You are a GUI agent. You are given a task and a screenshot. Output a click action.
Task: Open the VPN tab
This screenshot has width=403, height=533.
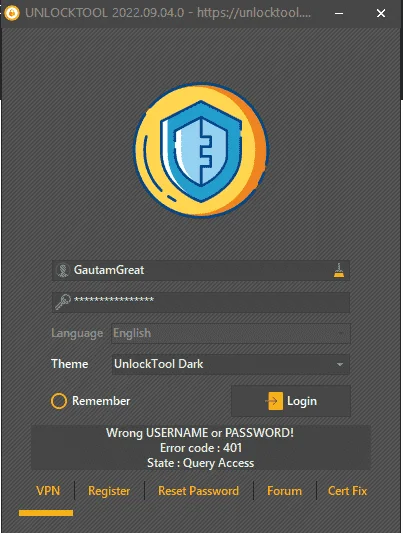coord(48,491)
